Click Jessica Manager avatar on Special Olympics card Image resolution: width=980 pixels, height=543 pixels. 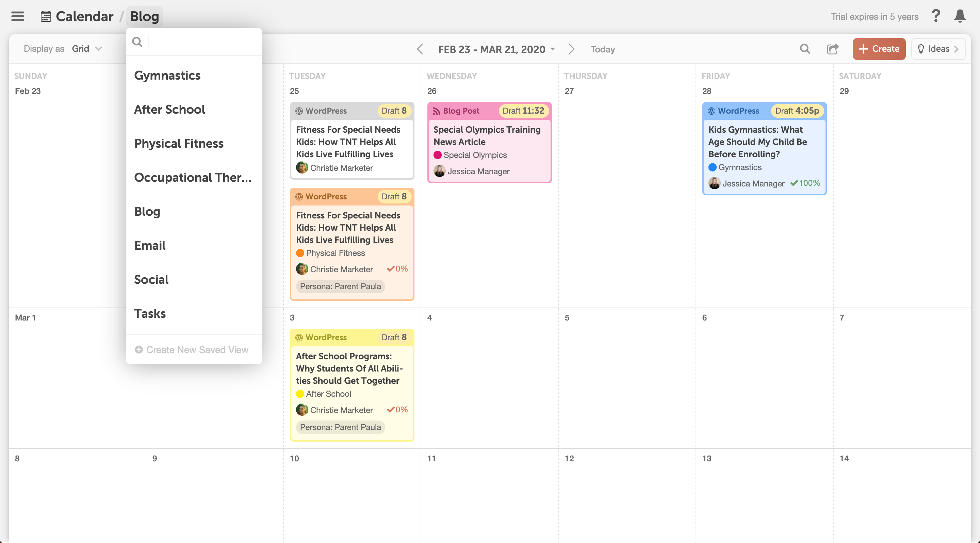(x=439, y=171)
